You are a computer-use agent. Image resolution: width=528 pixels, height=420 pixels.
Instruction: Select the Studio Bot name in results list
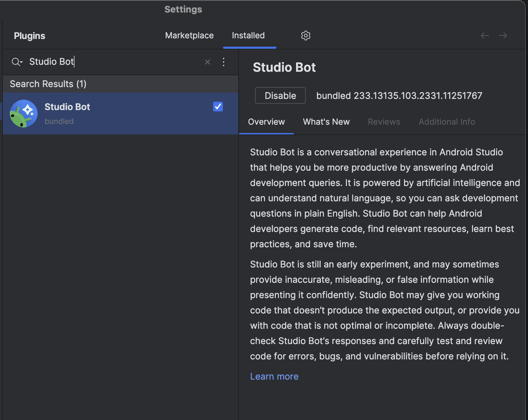[67, 107]
